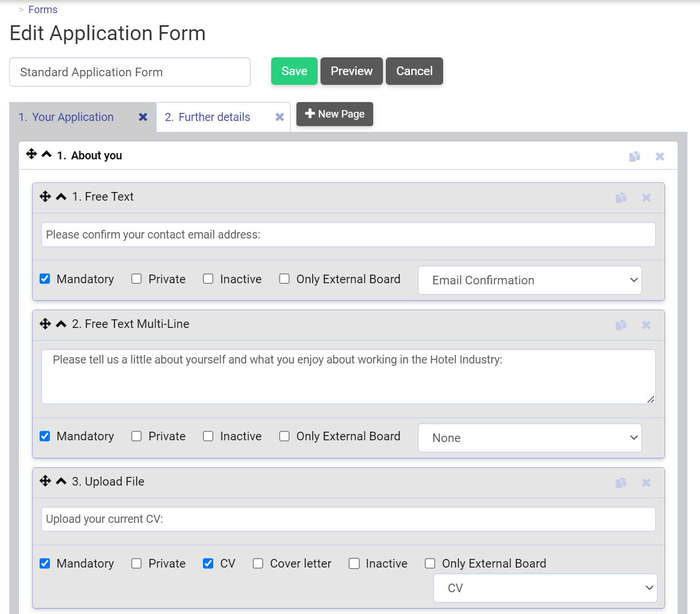The image size is (700, 614).
Task: Open the Forms breadcrumb link
Action: [42, 9]
